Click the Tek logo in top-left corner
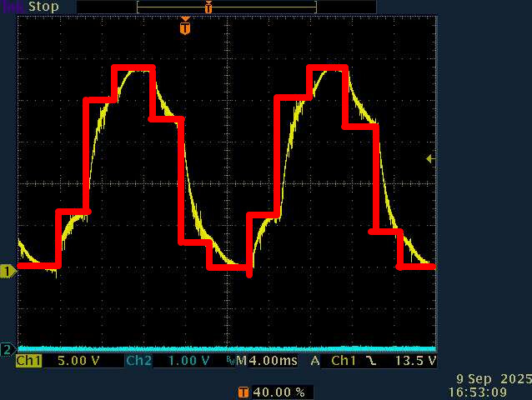This screenshot has height=400, width=532. 12,7
